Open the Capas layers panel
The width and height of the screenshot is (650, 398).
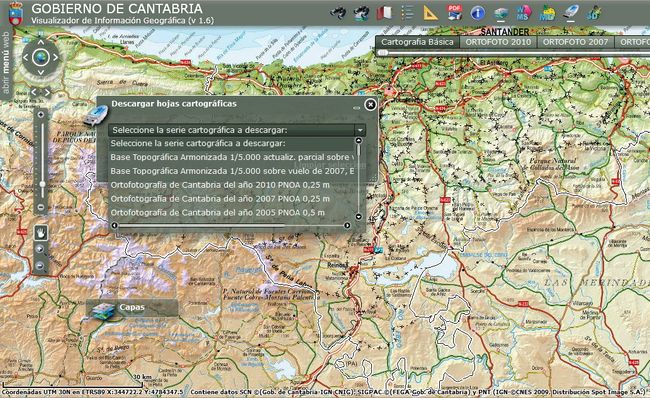click(x=132, y=308)
